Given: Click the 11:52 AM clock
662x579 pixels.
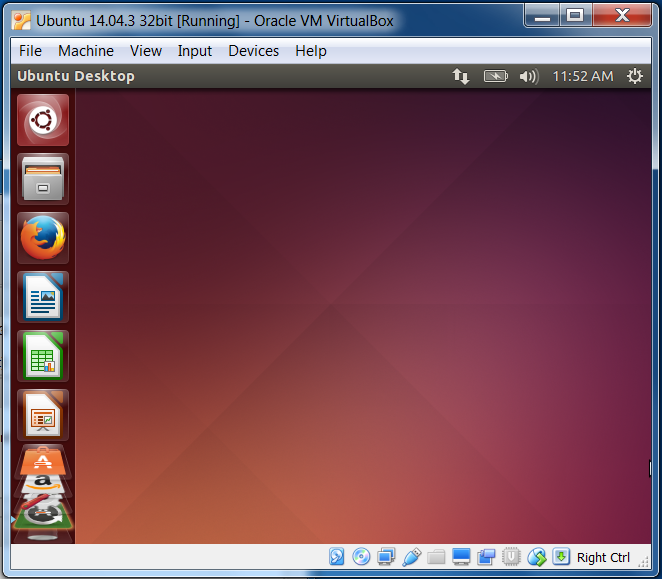Looking at the screenshot, I should click(583, 76).
